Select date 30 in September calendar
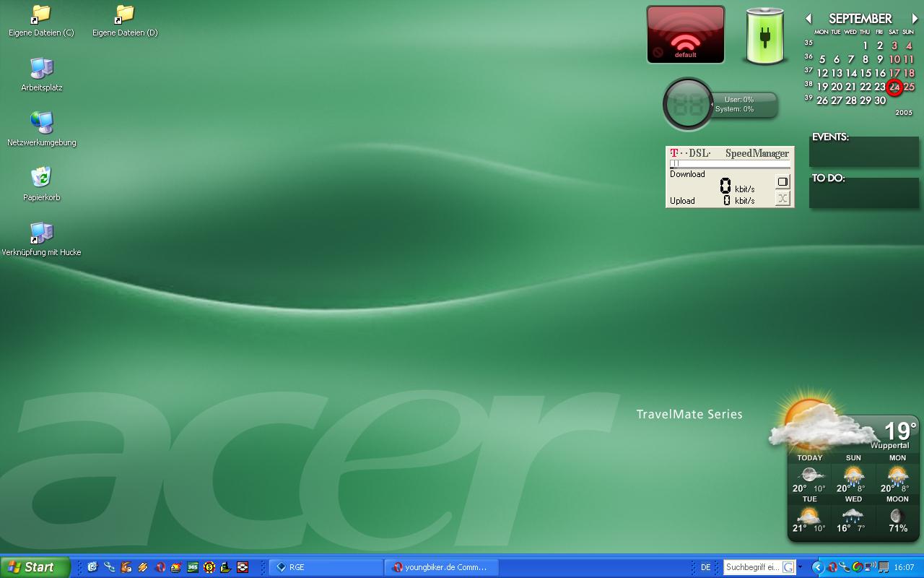This screenshot has width=924, height=578. [x=880, y=100]
